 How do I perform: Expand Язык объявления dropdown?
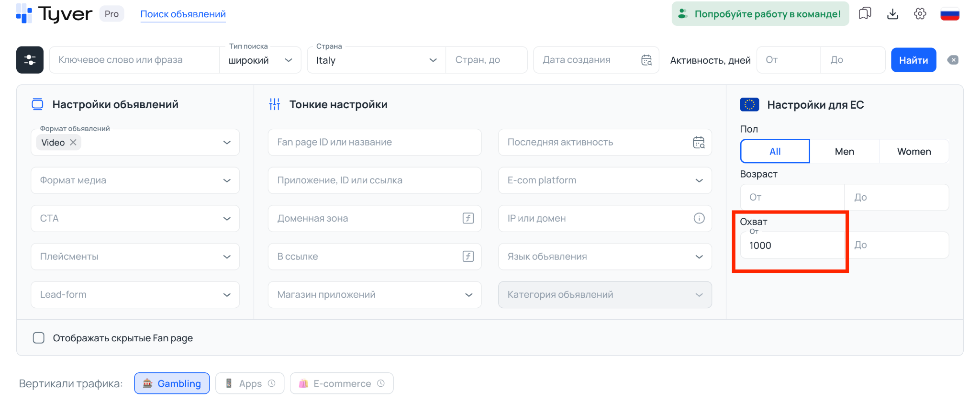[x=605, y=257]
